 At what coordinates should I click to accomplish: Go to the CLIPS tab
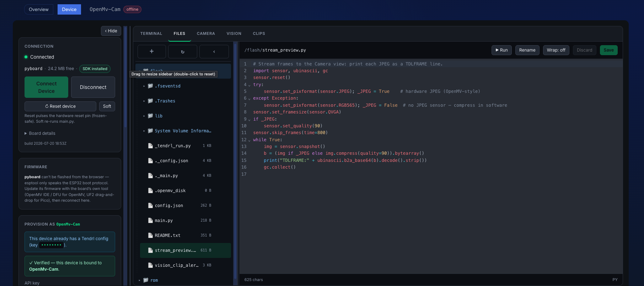tap(259, 33)
